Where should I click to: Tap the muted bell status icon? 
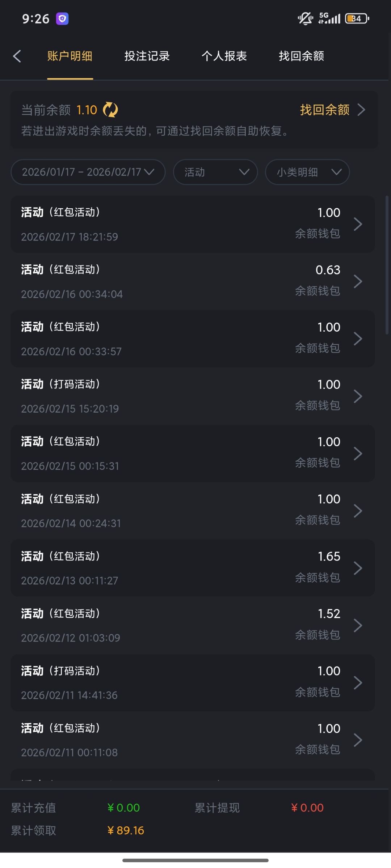tap(305, 18)
